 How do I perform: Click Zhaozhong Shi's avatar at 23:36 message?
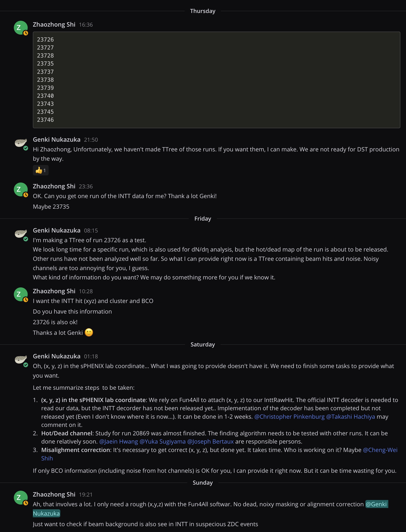tap(21, 189)
